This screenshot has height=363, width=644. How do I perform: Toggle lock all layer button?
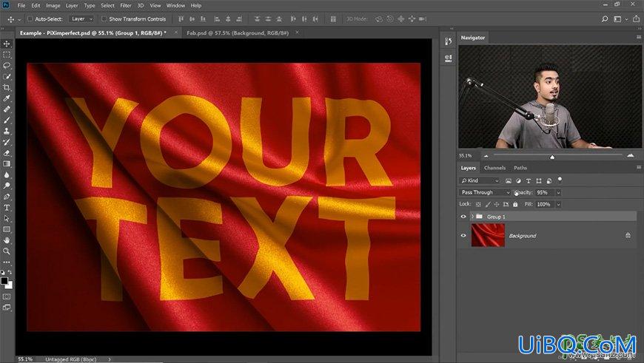pos(515,204)
